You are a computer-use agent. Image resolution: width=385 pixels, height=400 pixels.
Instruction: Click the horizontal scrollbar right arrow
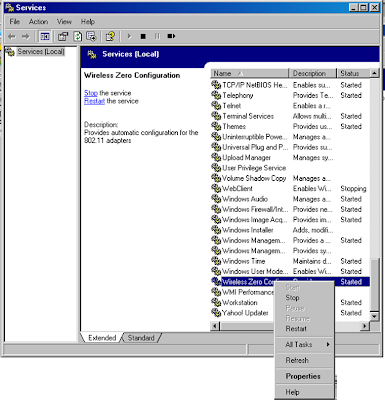click(x=365, y=326)
